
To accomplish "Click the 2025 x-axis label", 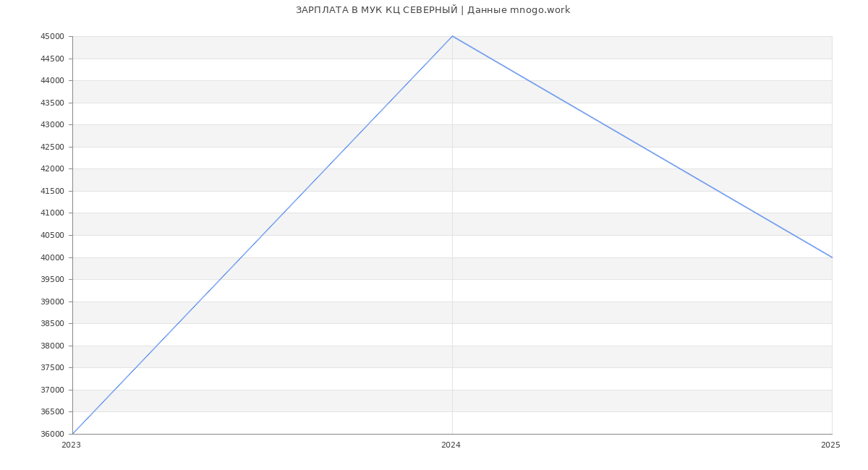I will (x=830, y=445).
